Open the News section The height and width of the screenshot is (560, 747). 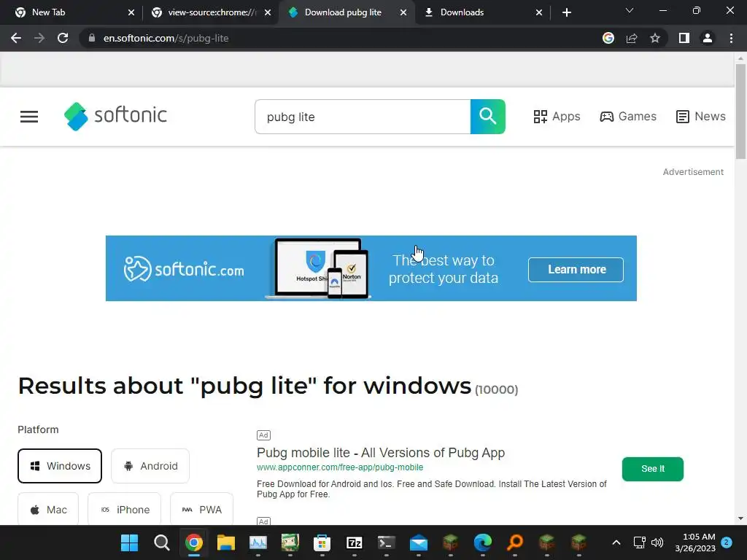(701, 117)
